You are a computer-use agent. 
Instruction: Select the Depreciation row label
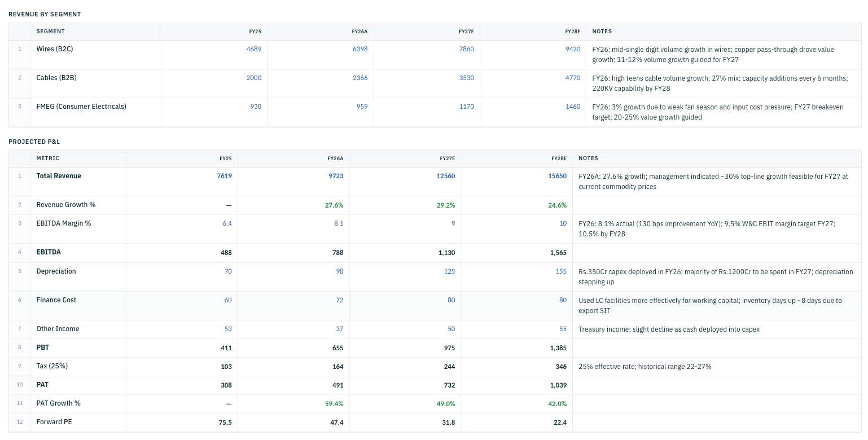[56, 271]
